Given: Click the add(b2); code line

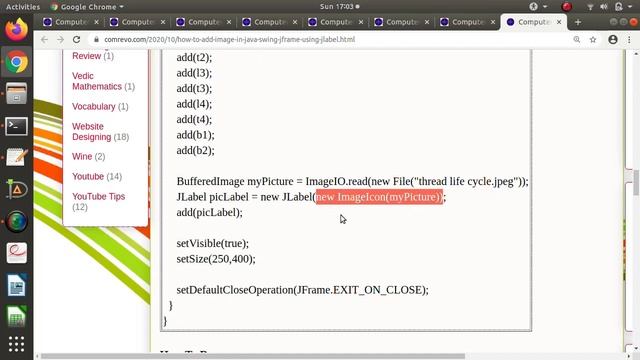Looking at the screenshot, I should pyautogui.click(x=195, y=150).
